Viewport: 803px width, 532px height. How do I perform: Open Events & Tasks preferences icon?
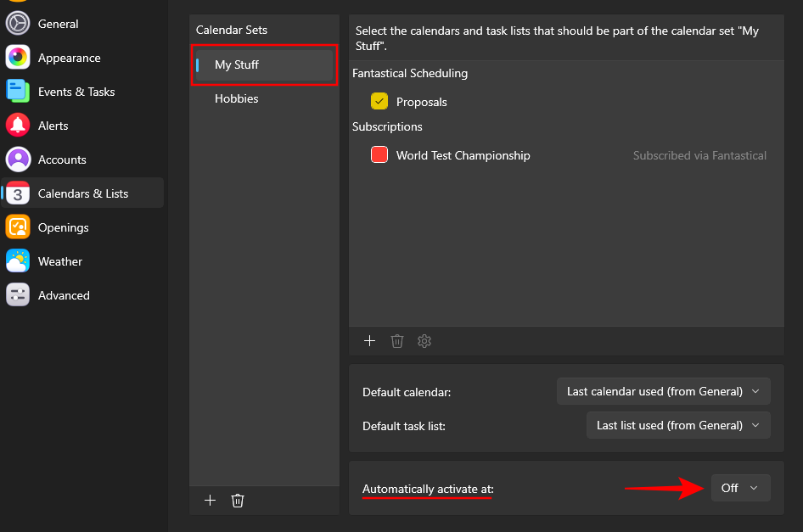pyautogui.click(x=18, y=92)
